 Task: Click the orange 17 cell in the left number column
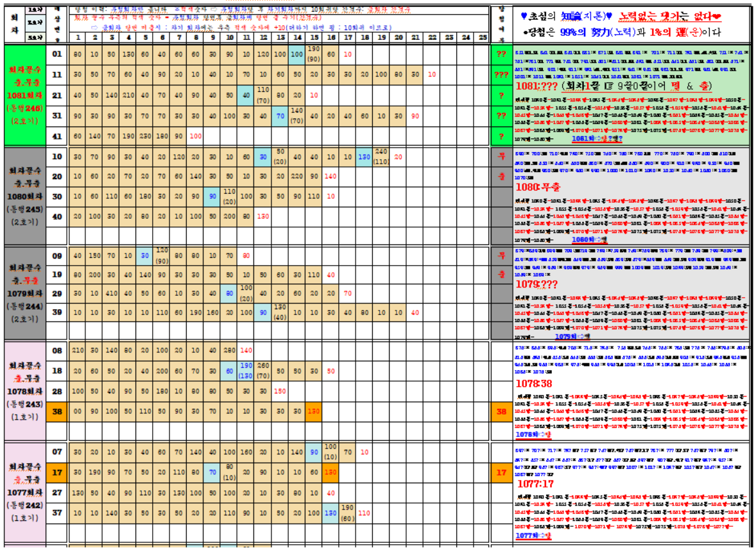pyautogui.click(x=56, y=472)
